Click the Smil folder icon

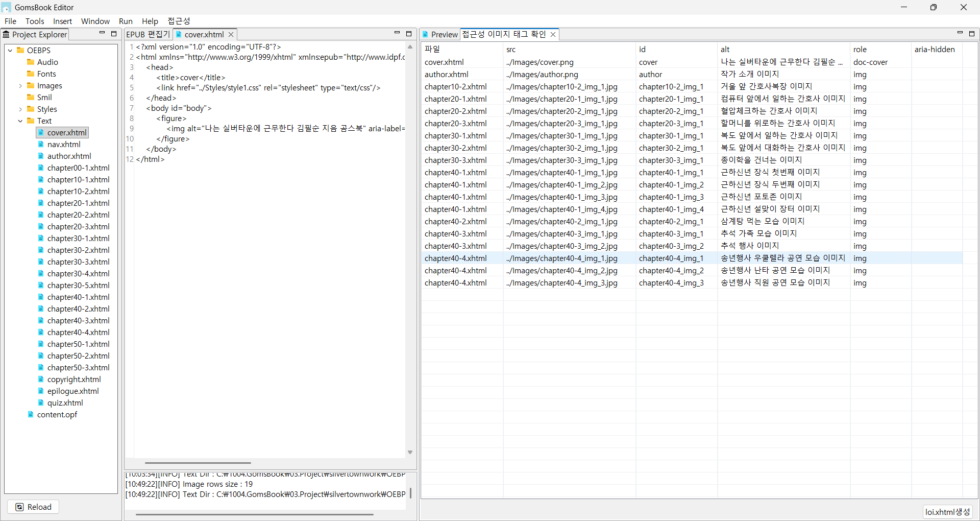31,97
